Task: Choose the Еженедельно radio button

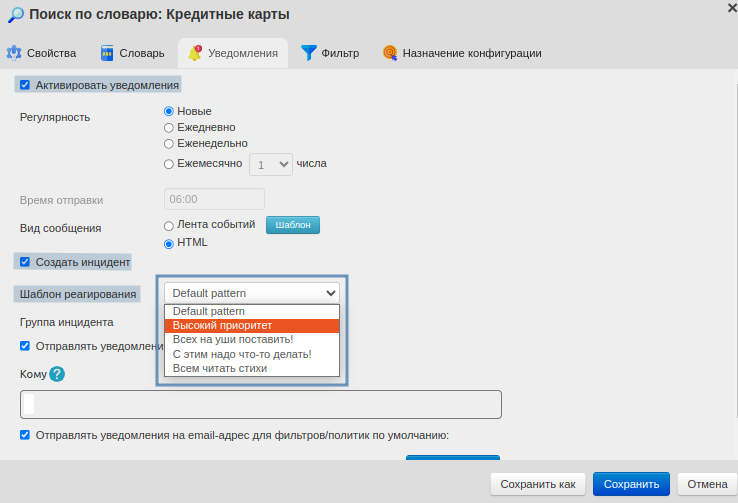Action: [169, 143]
